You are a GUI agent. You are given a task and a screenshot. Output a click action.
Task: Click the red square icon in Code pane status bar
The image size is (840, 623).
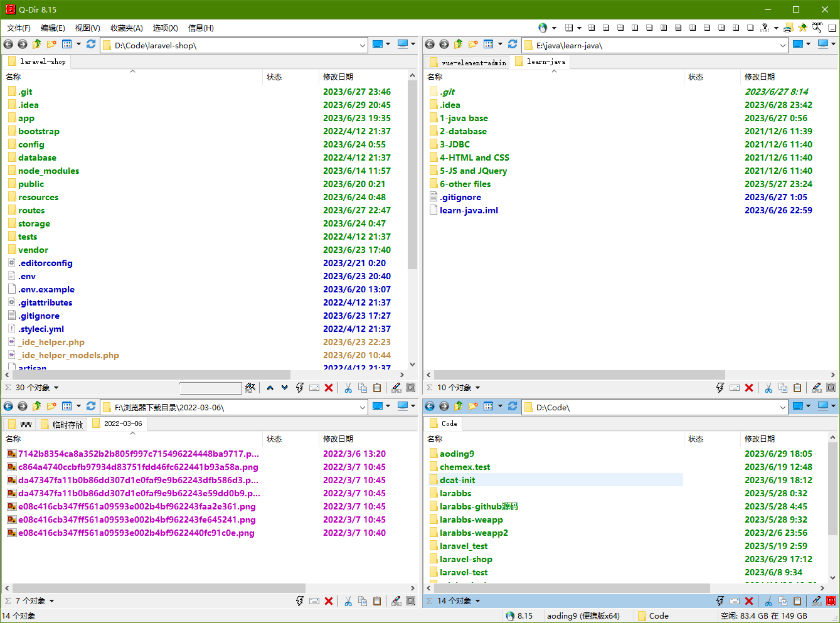(831, 601)
